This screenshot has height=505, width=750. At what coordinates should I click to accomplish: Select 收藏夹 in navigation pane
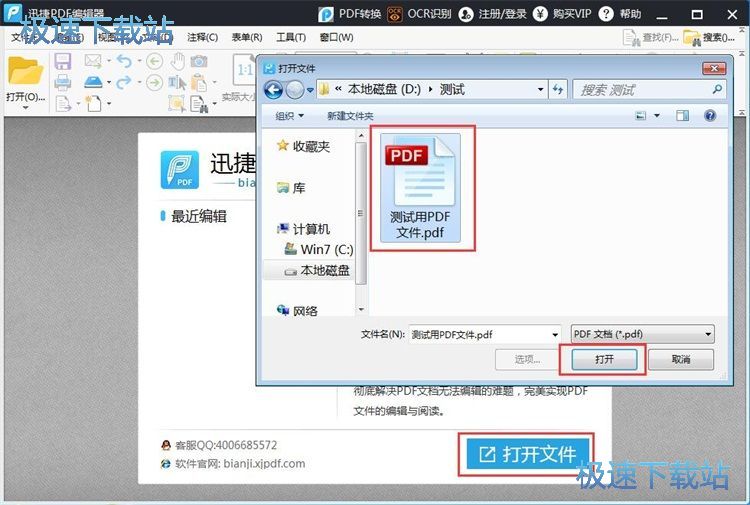click(x=304, y=146)
